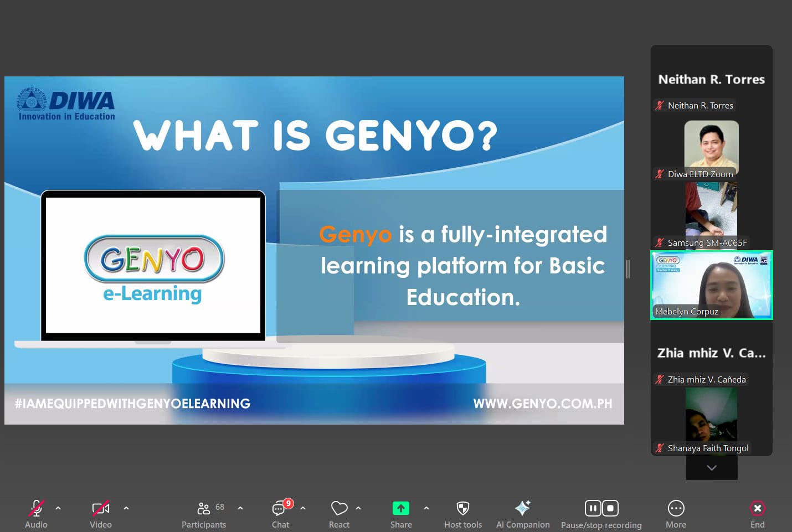Expand audio options arrow beside Audio
This screenshot has width=792, height=532.
coord(58,508)
